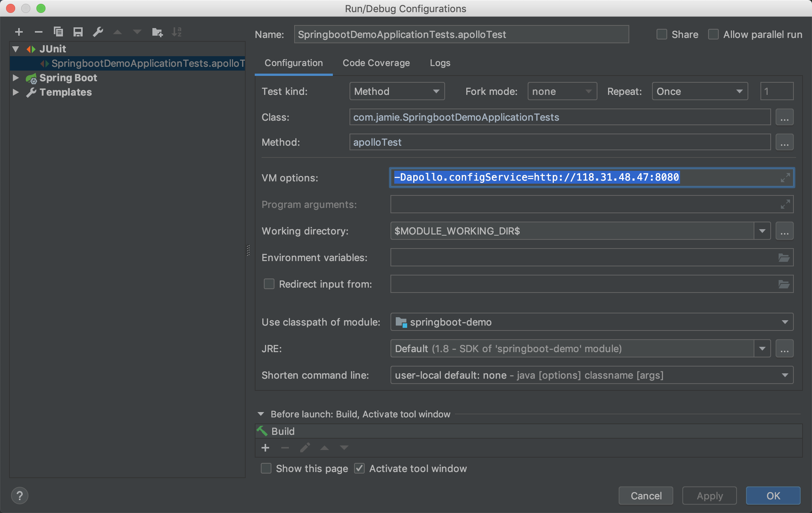This screenshot has height=513, width=812.
Task: Add a new run configuration with plus icon
Action: point(19,32)
